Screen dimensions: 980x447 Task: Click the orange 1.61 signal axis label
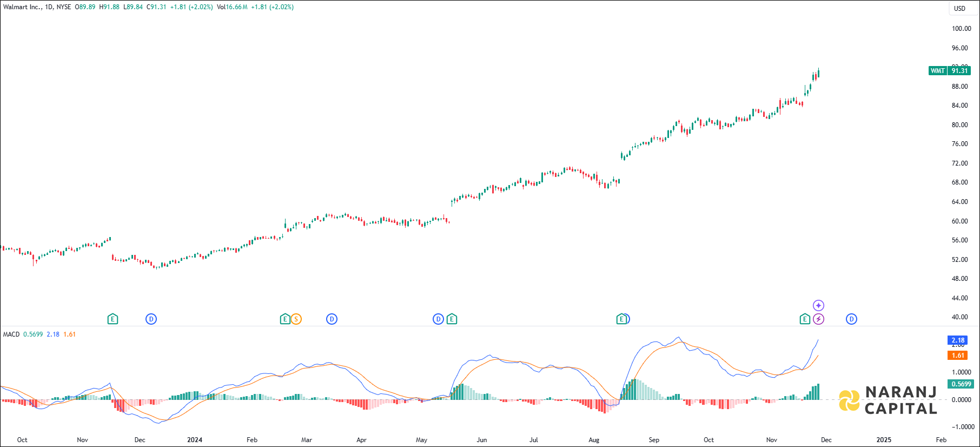tap(958, 356)
